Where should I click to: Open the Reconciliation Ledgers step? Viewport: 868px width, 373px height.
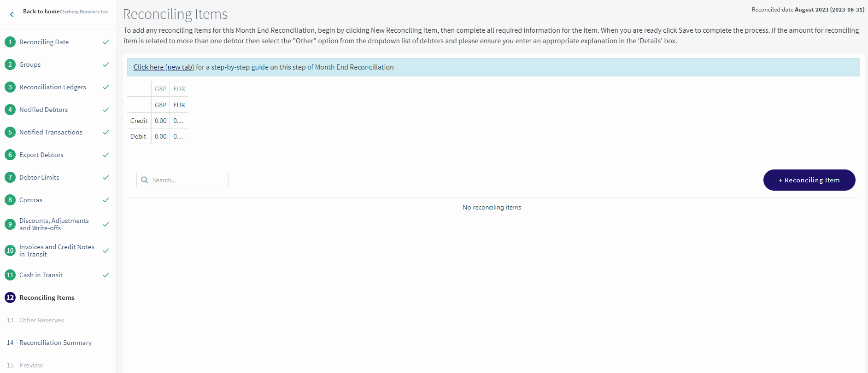[53, 87]
